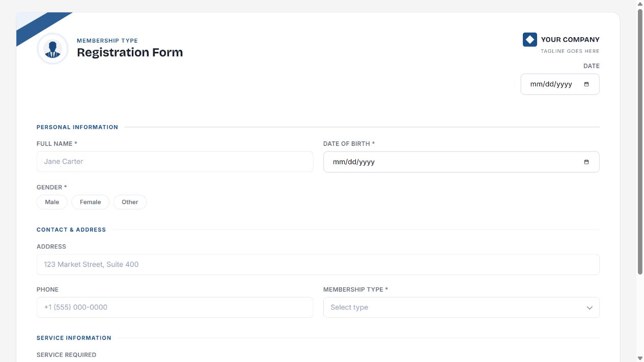
Task: Open calendar picker in top Date field
Action: tap(586, 84)
